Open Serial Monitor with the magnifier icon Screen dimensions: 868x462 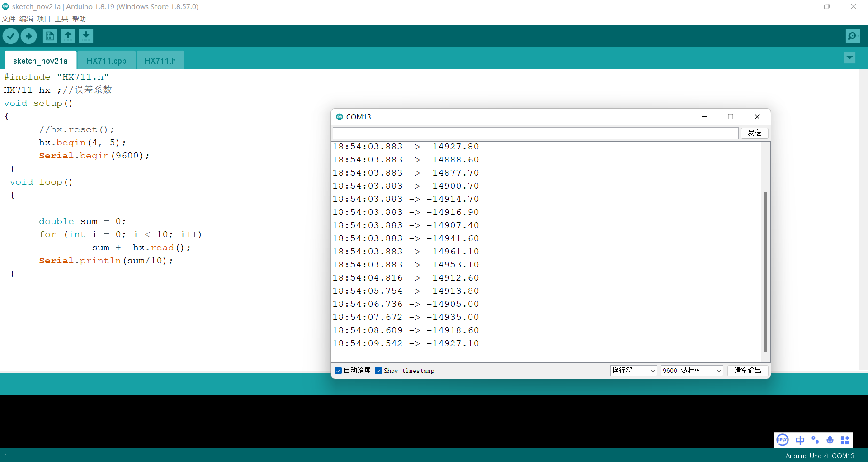[x=853, y=36]
